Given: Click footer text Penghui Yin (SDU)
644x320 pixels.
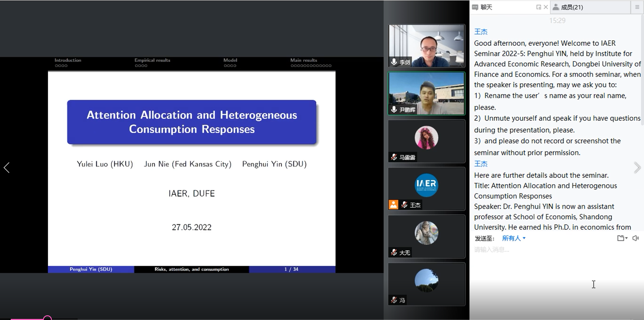Looking at the screenshot, I should click(91, 269).
